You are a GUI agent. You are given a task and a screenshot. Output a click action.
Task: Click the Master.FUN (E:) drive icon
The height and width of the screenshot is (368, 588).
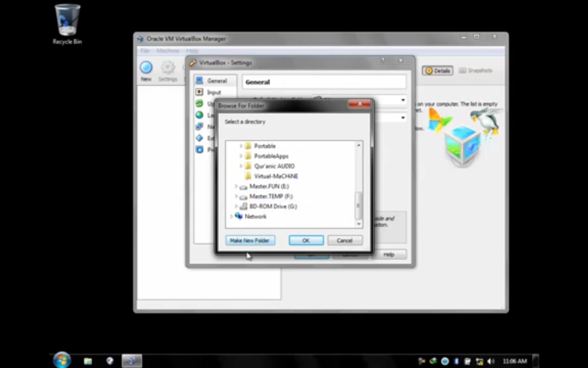[243, 187]
